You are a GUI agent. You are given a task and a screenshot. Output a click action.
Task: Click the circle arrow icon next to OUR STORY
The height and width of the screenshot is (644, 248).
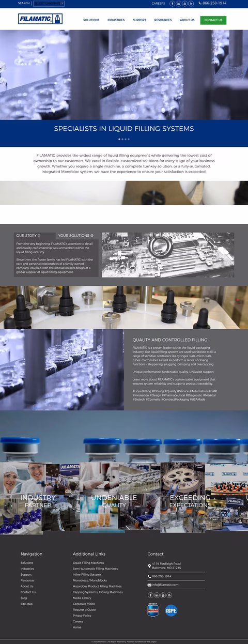39,235
